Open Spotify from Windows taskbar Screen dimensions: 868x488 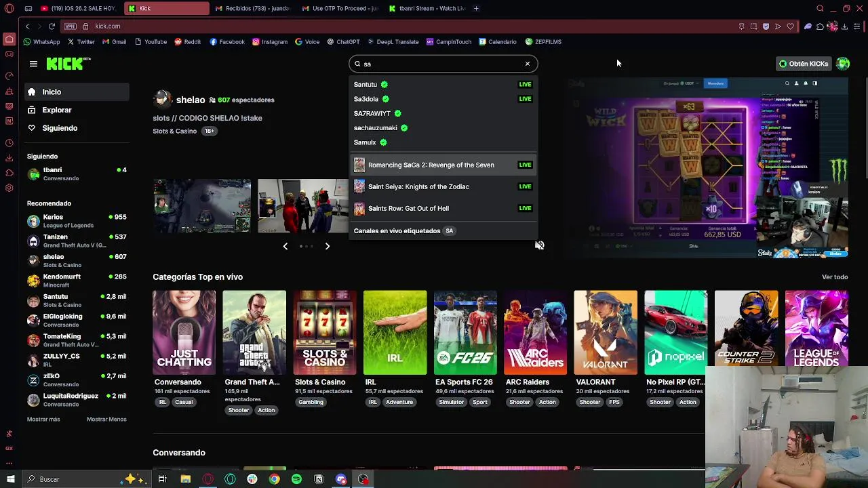pos(296,479)
